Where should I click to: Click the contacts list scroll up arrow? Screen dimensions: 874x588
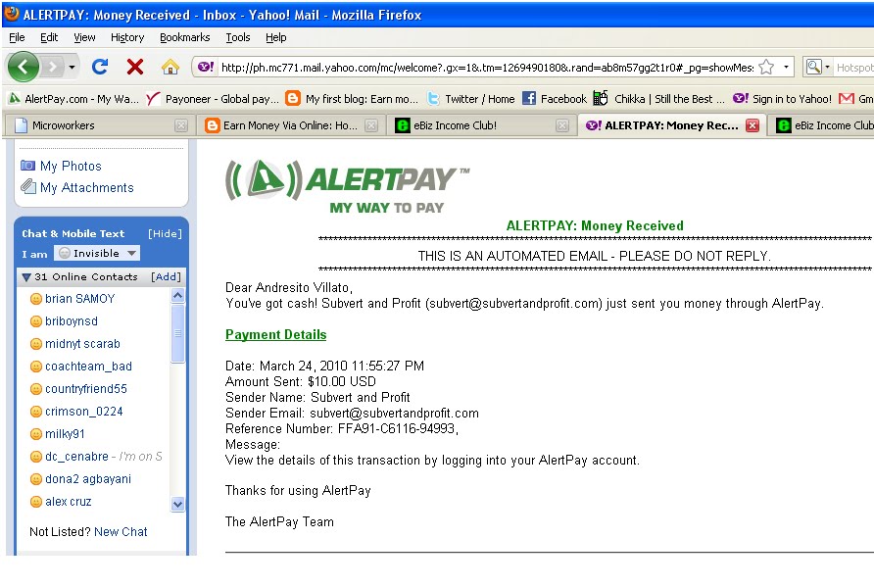177,295
